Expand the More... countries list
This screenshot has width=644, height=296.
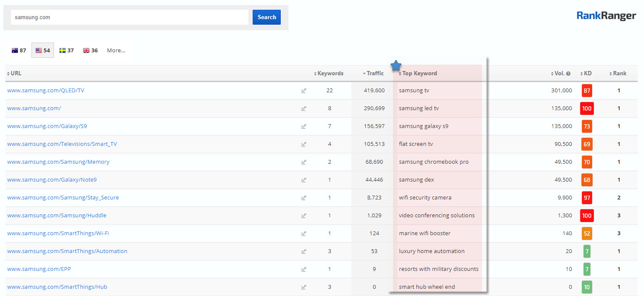(x=116, y=50)
